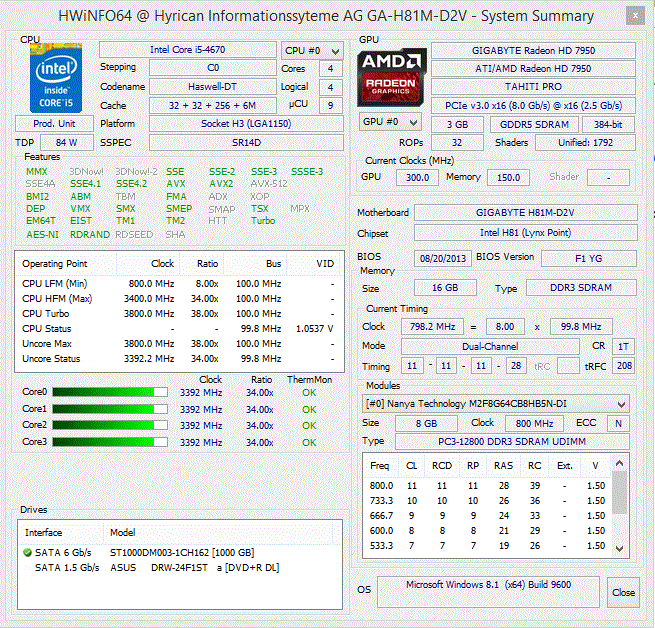Screen dimensions: 655x628
Task: Click the GIGABYTE Radeon HD 7950 field
Action: click(533, 51)
